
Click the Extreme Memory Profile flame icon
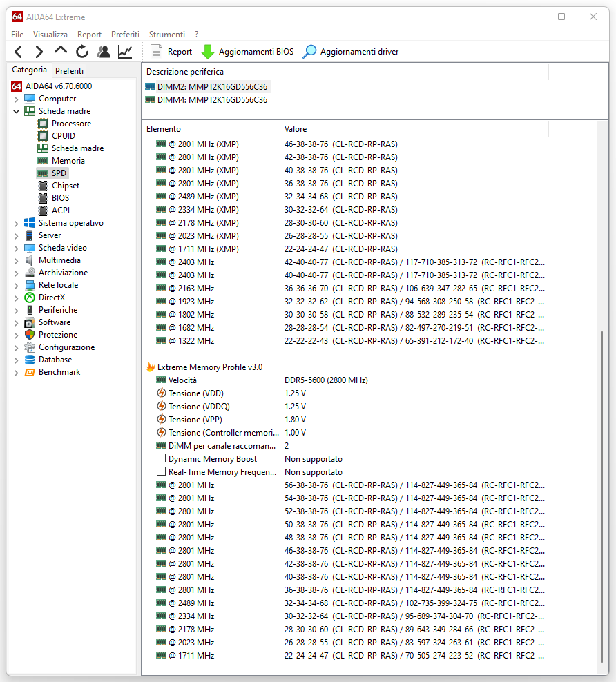151,367
